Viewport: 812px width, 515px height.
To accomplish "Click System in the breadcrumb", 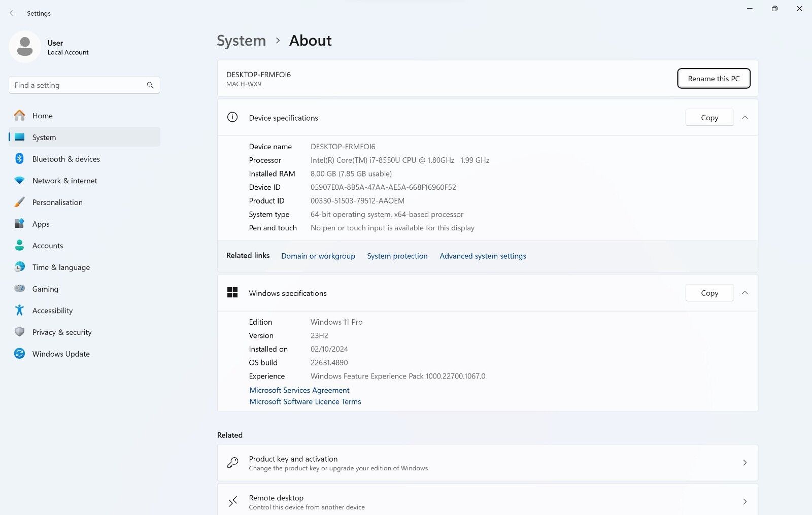I will [x=241, y=41].
